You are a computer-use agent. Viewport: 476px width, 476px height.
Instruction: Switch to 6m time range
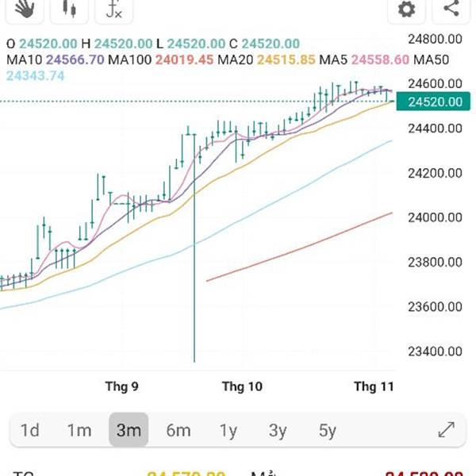pos(178,430)
